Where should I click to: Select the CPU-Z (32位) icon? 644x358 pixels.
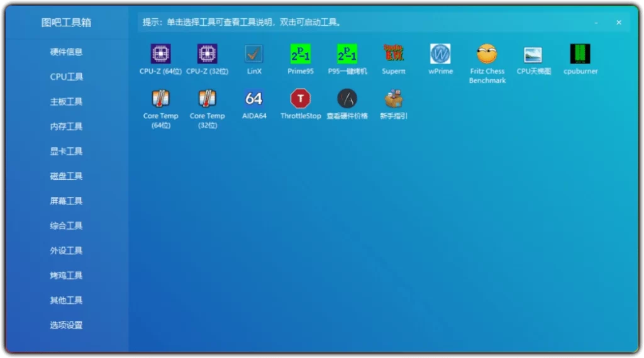coord(207,54)
